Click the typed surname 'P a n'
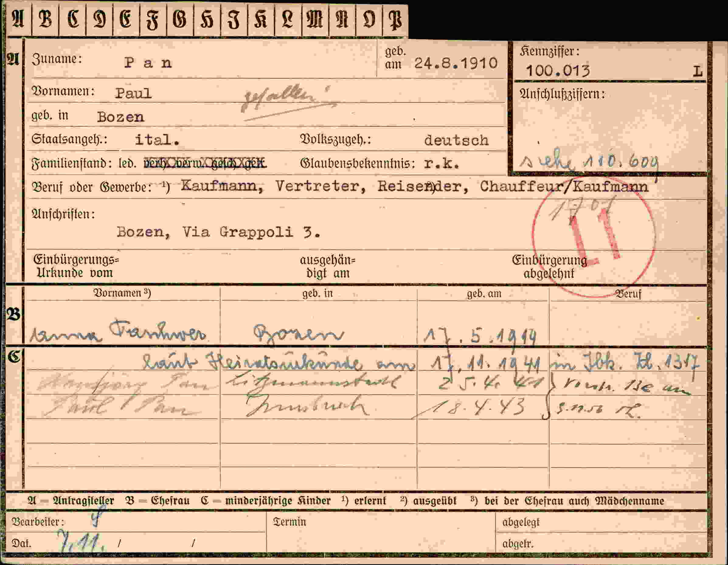Image resolution: width=728 pixels, height=565 pixels. pyautogui.click(x=148, y=63)
